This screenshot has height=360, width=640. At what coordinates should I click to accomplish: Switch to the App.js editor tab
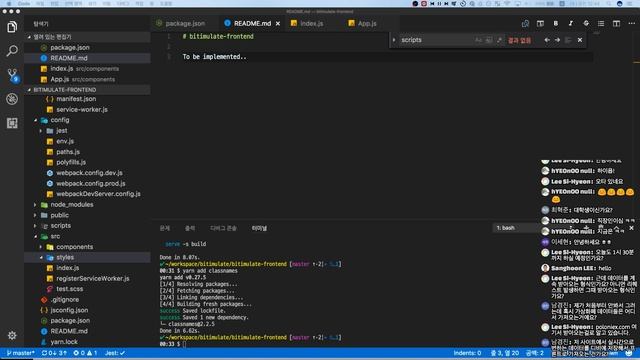(x=367, y=24)
